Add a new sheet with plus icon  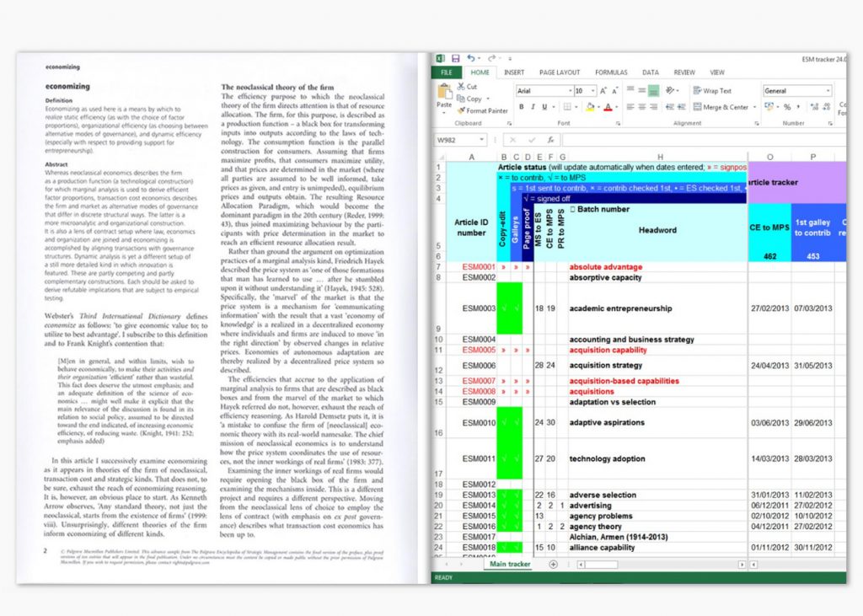tap(553, 564)
